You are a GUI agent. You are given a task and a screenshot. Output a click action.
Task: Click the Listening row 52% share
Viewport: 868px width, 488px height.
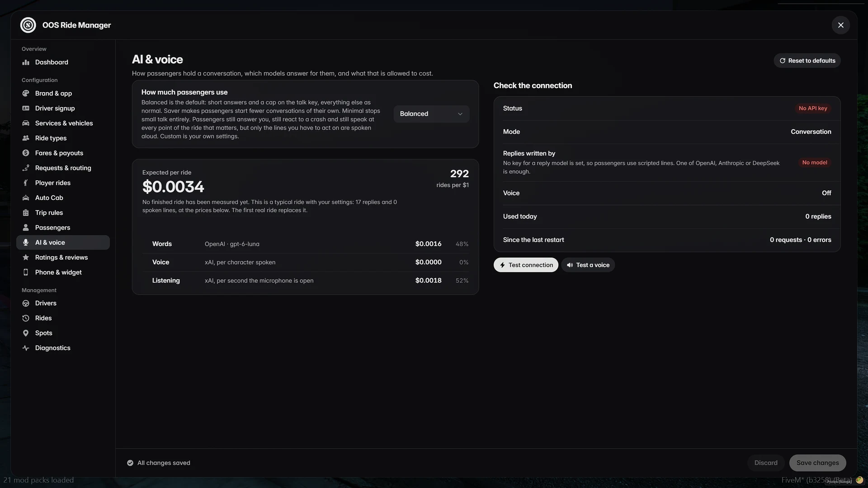(x=462, y=281)
